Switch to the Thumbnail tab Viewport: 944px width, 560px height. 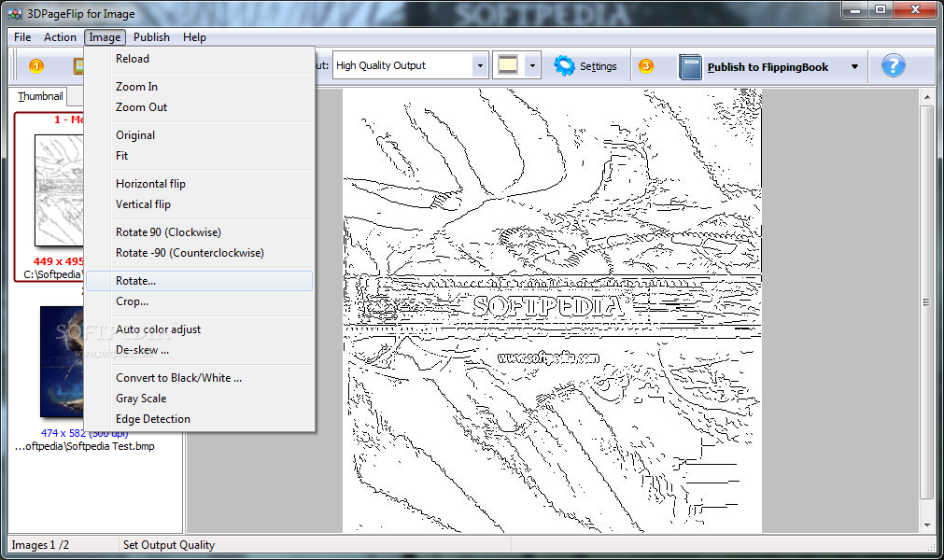pos(40,96)
